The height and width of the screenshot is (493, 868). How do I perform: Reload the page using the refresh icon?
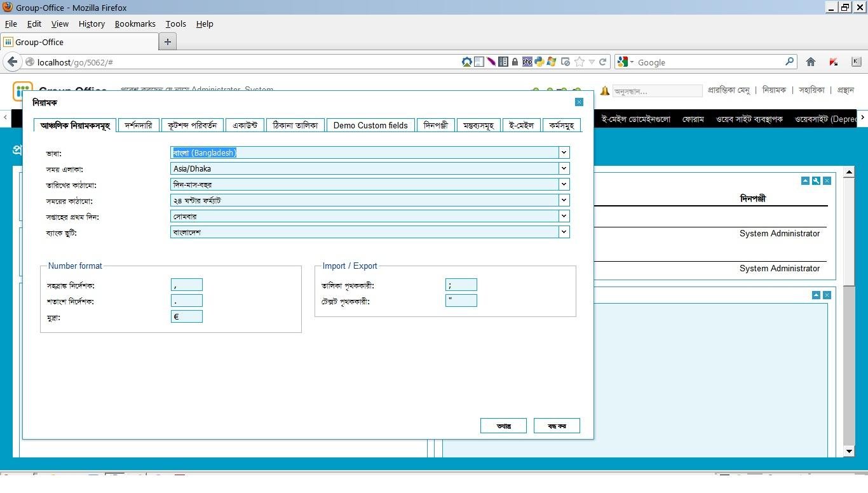[x=602, y=62]
